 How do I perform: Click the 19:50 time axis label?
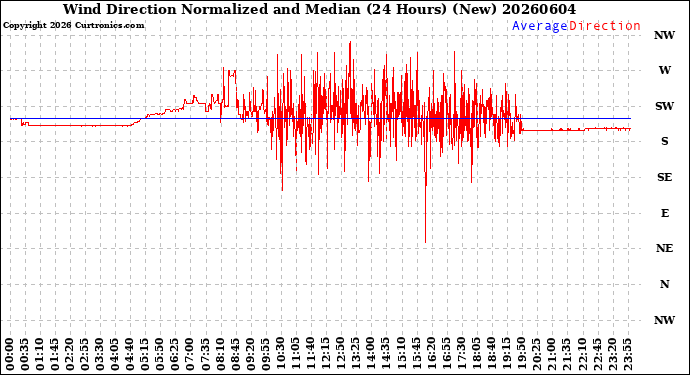click(521, 355)
